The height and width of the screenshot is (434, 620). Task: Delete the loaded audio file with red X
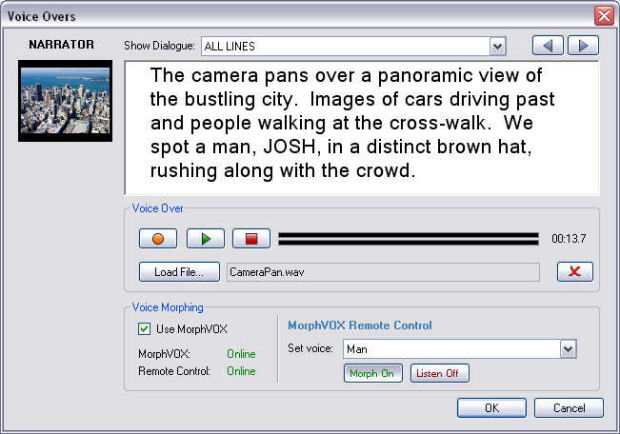pos(574,272)
